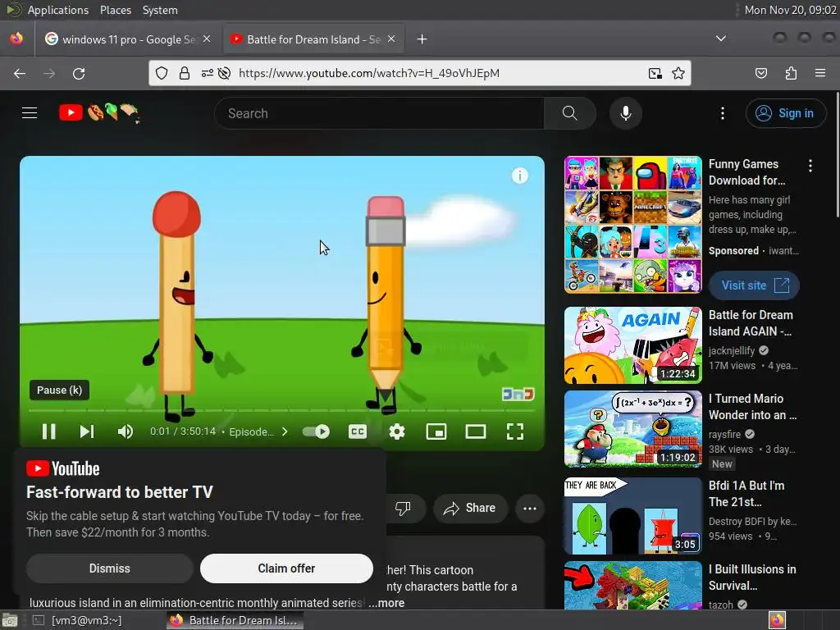840x630 pixels.
Task: Open the Funny Games ad thumbnail
Action: 632,225
